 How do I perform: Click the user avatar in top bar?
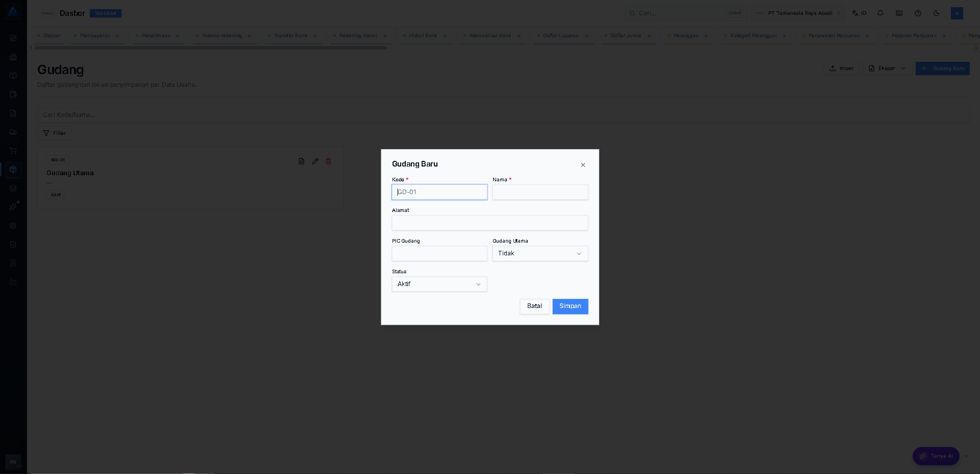point(957,13)
